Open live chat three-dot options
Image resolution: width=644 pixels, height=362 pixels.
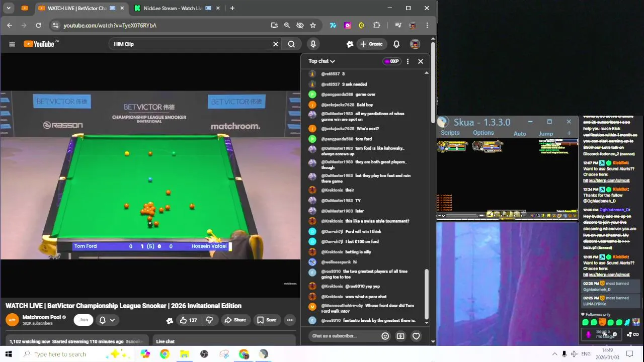pos(408,61)
